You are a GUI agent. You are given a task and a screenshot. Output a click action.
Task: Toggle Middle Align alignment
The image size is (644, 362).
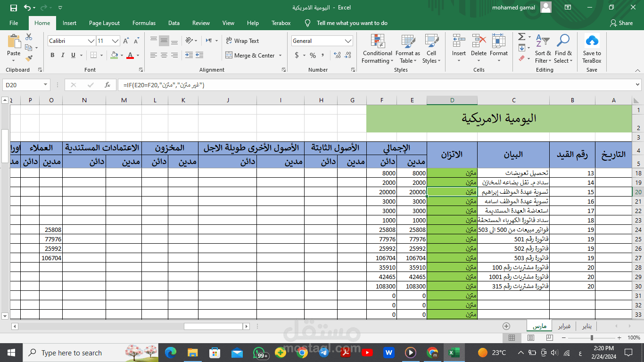pos(164,41)
